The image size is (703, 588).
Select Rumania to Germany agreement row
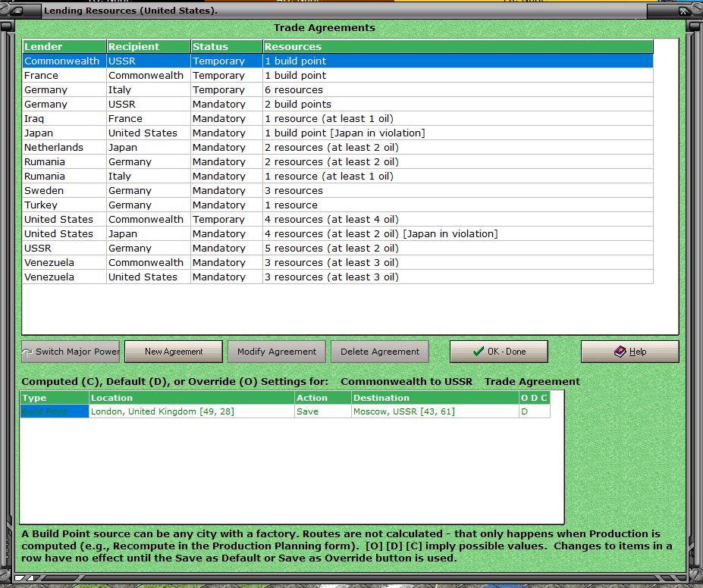(x=338, y=161)
